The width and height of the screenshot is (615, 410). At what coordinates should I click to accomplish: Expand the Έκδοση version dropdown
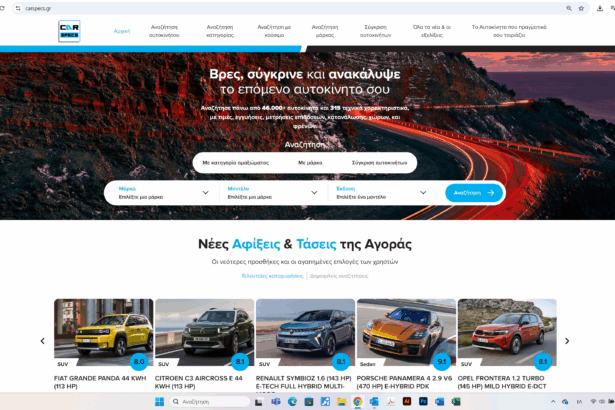click(x=381, y=193)
